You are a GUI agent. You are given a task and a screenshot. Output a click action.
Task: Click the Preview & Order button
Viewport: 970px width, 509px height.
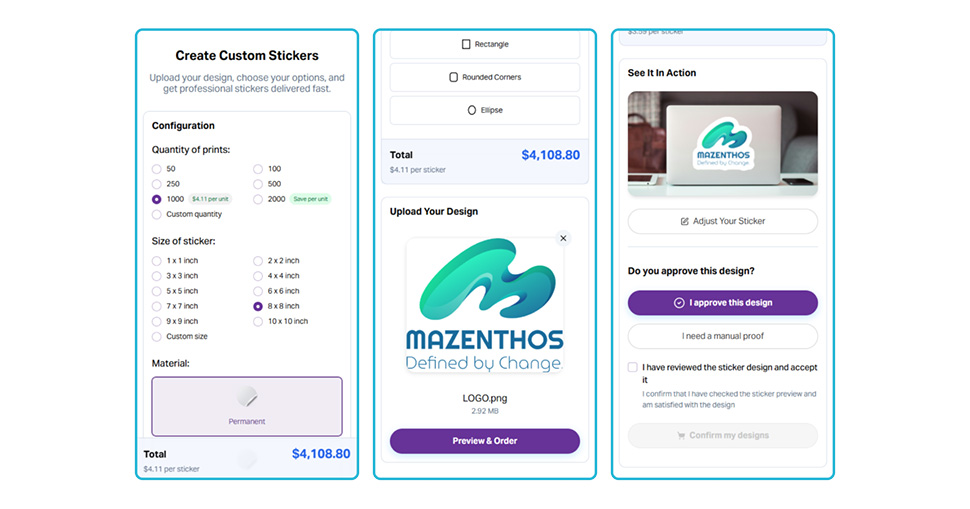click(x=484, y=441)
